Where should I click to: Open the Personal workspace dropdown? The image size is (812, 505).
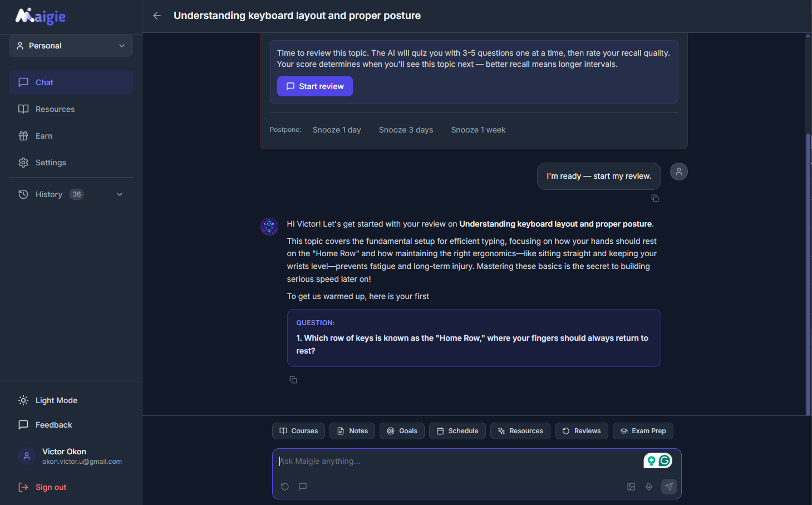pos(71,46)
